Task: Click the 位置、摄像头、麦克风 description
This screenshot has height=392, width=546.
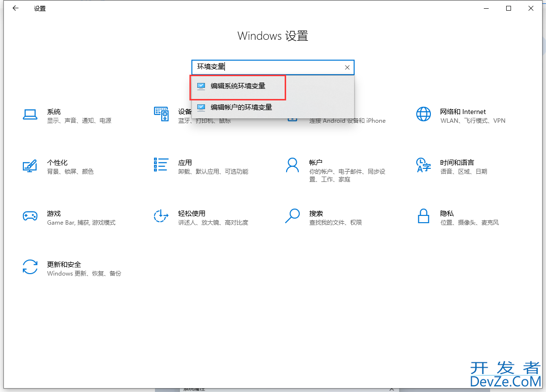Action: point(470,223)
